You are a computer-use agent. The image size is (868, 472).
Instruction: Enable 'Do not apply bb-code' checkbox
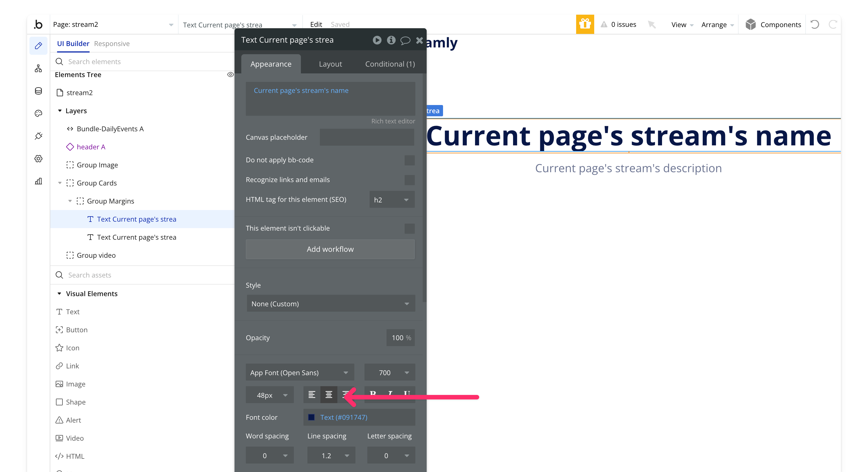[409, 160]
